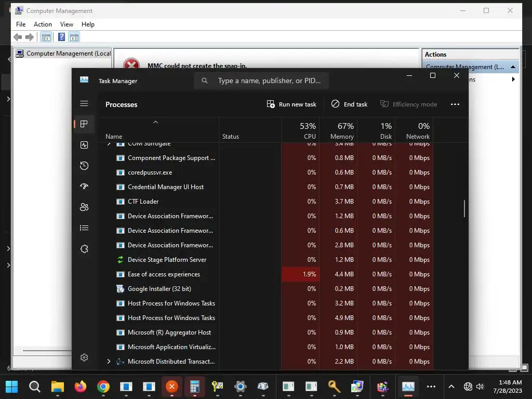Sort processes by Name column header
The height and width of the screenshot is (399, 532).
click(x=158, y=130)
